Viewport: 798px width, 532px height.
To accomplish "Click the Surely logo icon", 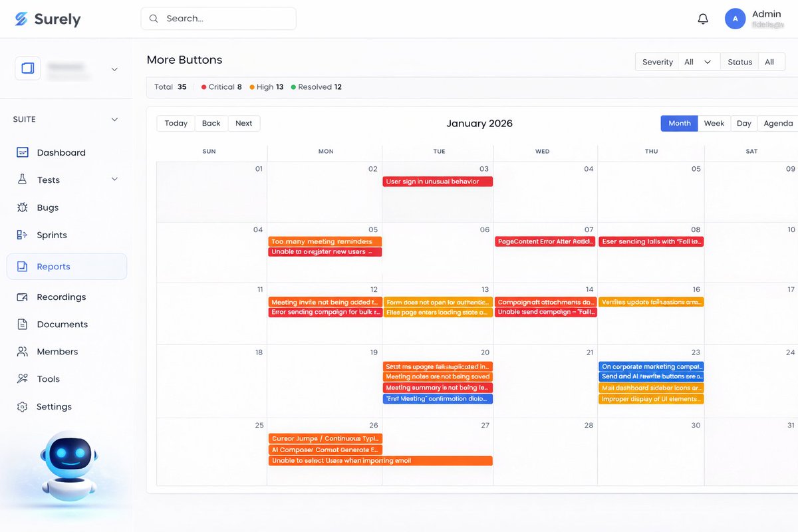I will [21, 19].
